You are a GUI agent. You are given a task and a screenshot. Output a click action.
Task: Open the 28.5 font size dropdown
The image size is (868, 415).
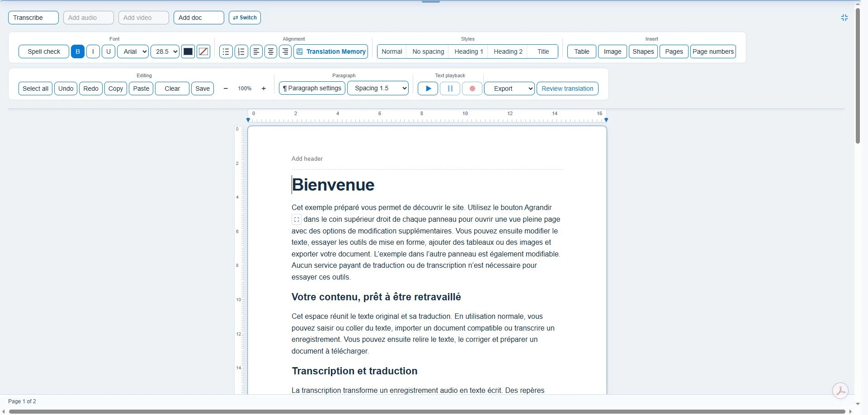tap(165, 51)
